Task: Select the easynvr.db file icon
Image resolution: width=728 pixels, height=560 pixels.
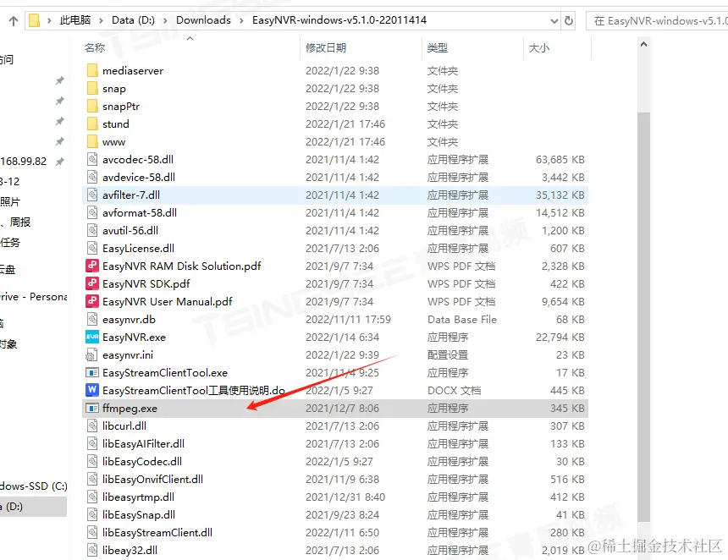Action: 92,319
